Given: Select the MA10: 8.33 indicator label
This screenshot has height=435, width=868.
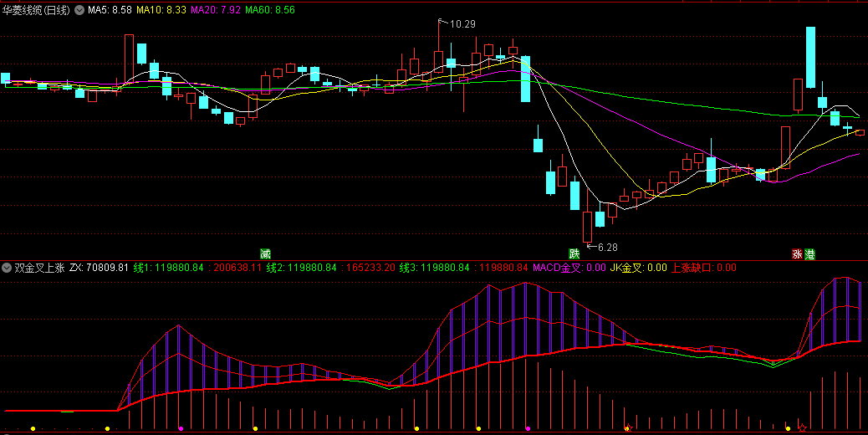Looking at the screenshot, I should (x=161, y=10).
